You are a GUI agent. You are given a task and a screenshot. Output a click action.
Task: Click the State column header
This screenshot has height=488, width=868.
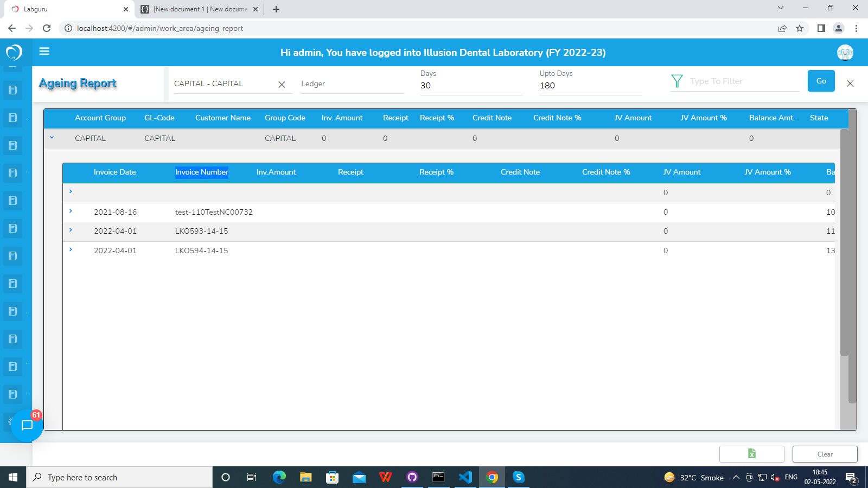click(819, 118)
